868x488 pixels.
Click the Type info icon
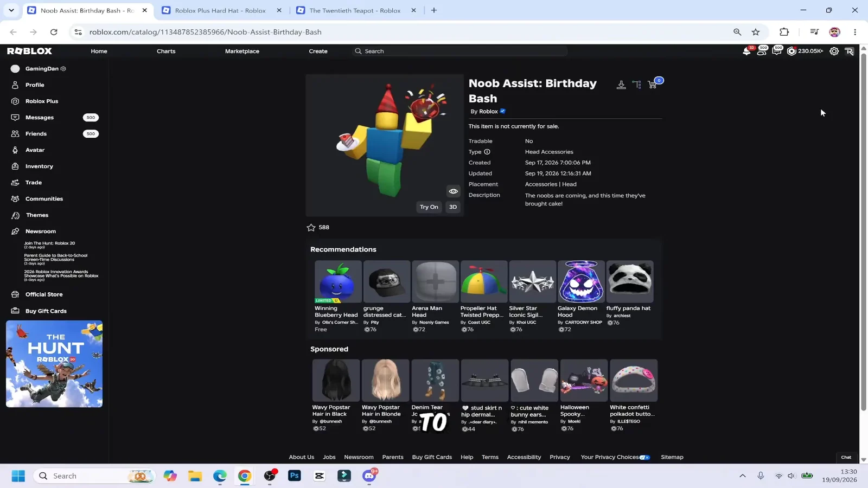click(x=487, y=152)
